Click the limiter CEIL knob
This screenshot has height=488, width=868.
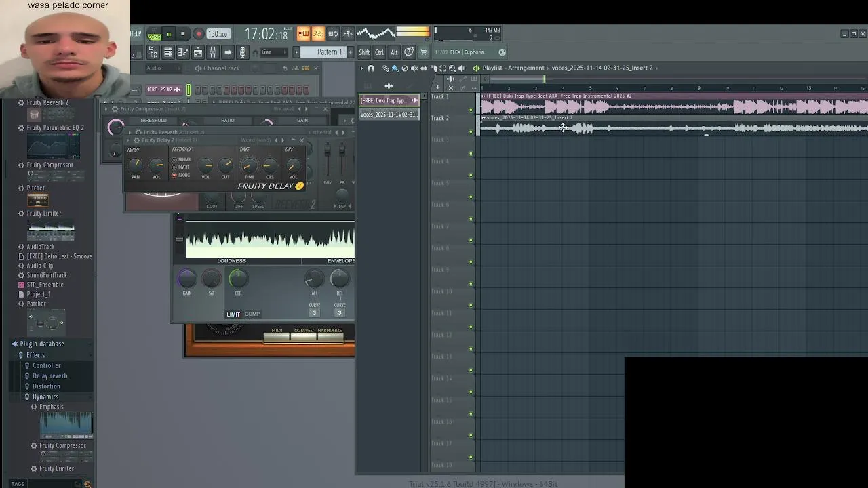click(x=238, y=278)
